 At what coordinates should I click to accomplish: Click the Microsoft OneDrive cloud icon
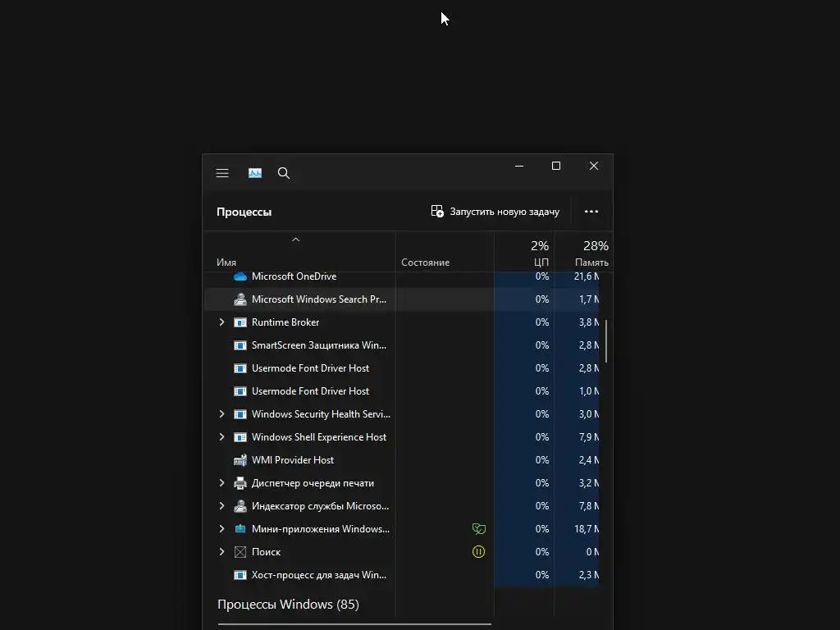pos(240,276)
